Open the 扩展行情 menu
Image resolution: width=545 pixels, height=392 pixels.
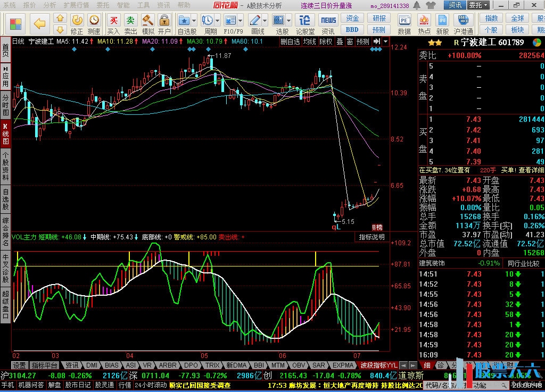(x=76, y=5)
